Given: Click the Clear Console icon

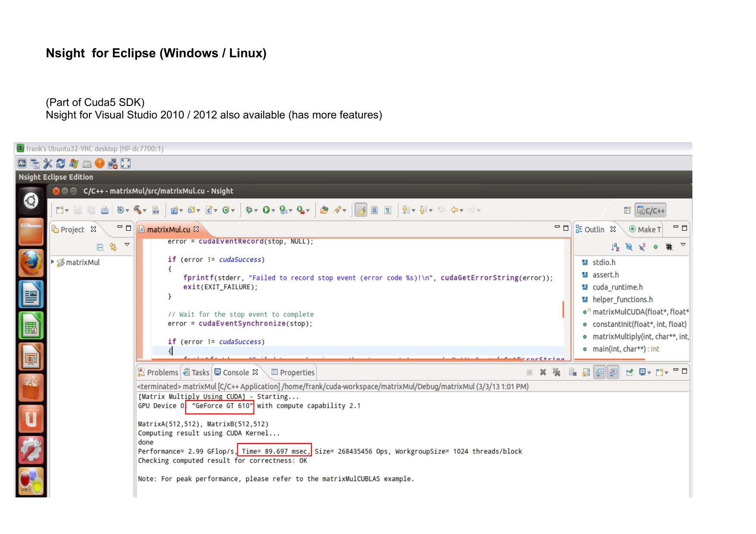Looking at the screenshot, I should [572, 372].
